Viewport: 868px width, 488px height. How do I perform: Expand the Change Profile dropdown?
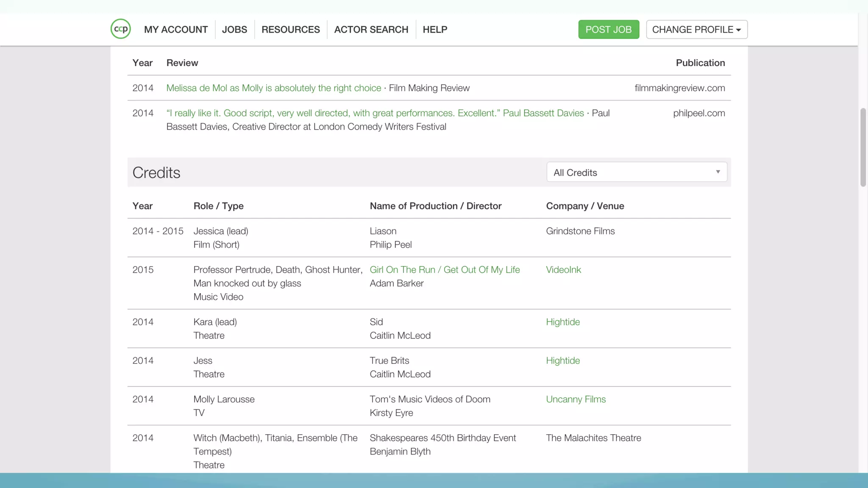(696, 30)
